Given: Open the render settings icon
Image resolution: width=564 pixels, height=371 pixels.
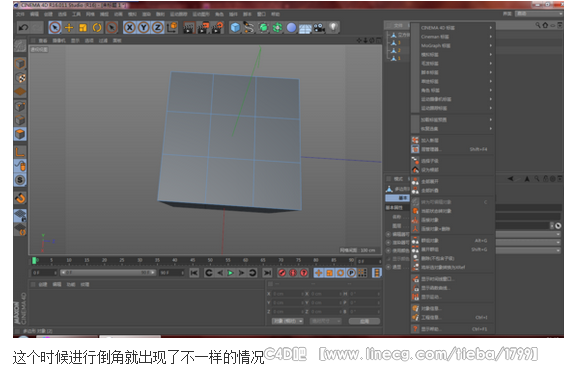Looking at the screenshot, I should [x=218, y=28].
